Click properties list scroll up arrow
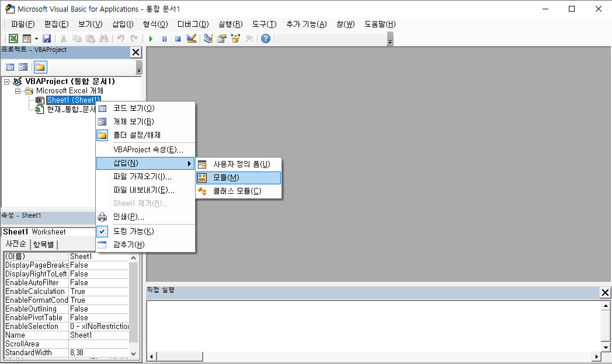This screenshot has width=612, height=364. (x=134, y=258)
